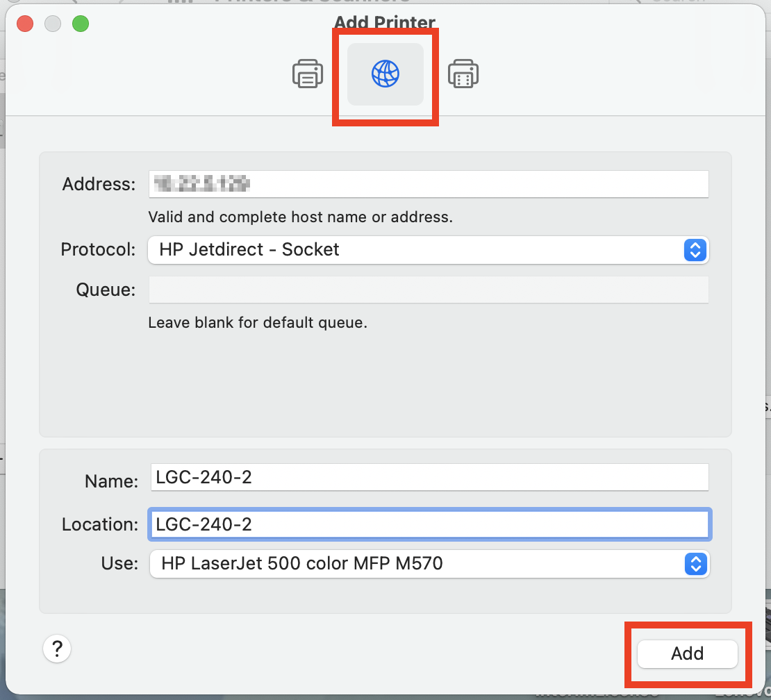Click the Add button

(x=688, y=653)
